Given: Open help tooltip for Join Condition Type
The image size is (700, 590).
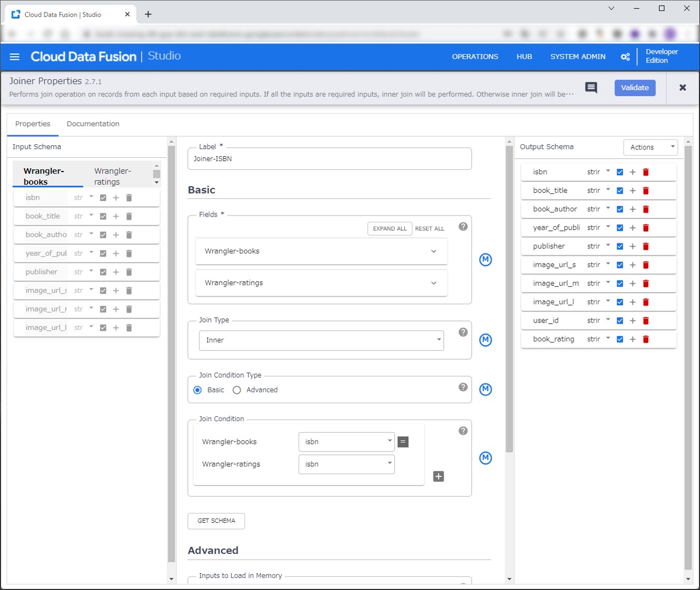Looking at the screenshot, I should tap(463, 387).
